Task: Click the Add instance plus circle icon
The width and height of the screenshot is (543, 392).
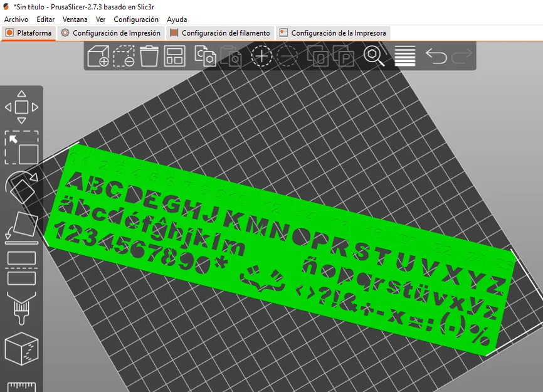Action: pyautogui.click(x=261, y=56)
